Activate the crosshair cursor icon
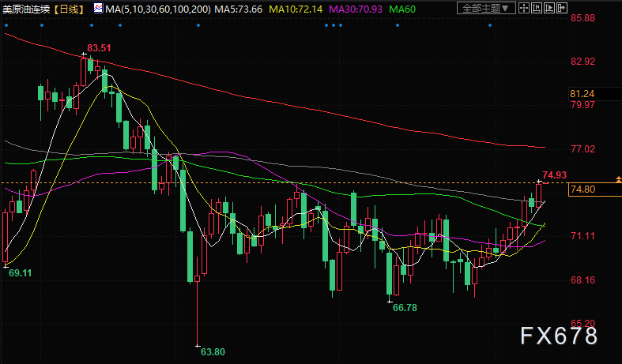This screenshot has width=622, height=364. pyautogui.click(x=524, y=8)
